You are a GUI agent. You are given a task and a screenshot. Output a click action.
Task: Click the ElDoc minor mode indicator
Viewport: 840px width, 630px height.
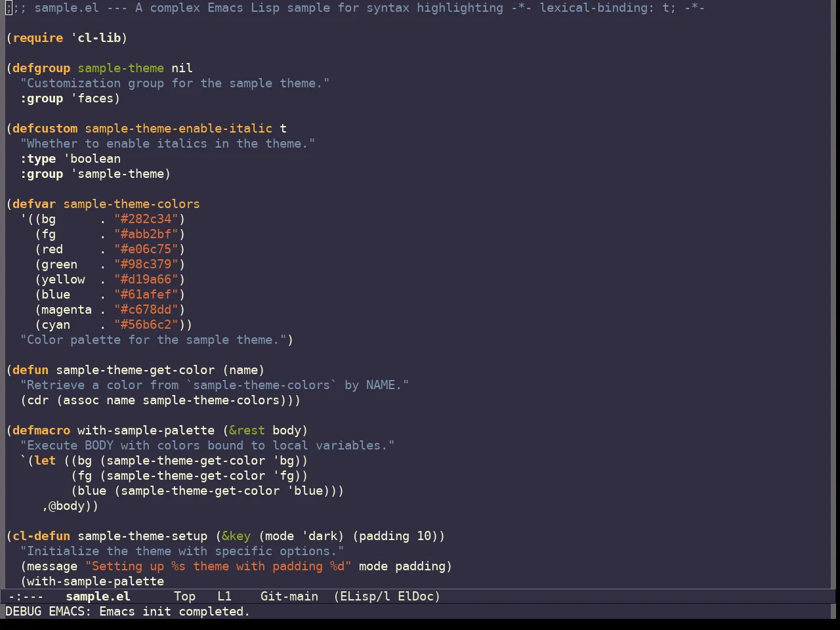pos(415,597)
